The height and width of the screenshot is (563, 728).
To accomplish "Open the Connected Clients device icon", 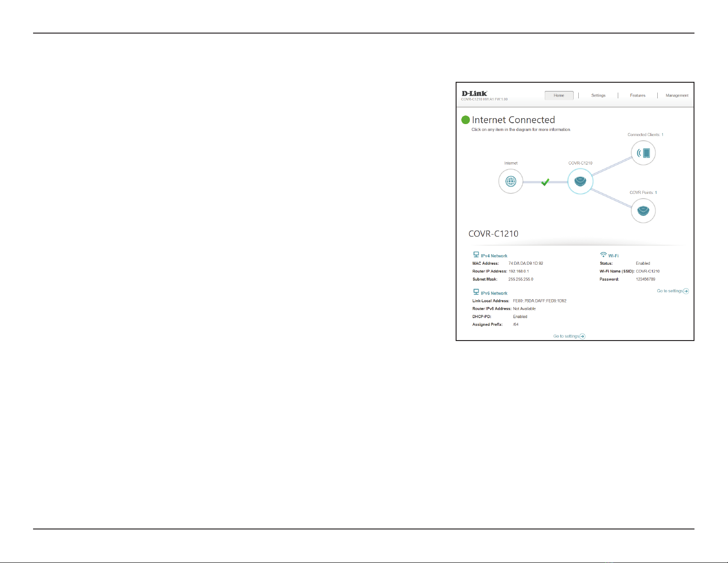I will (643, 153).
